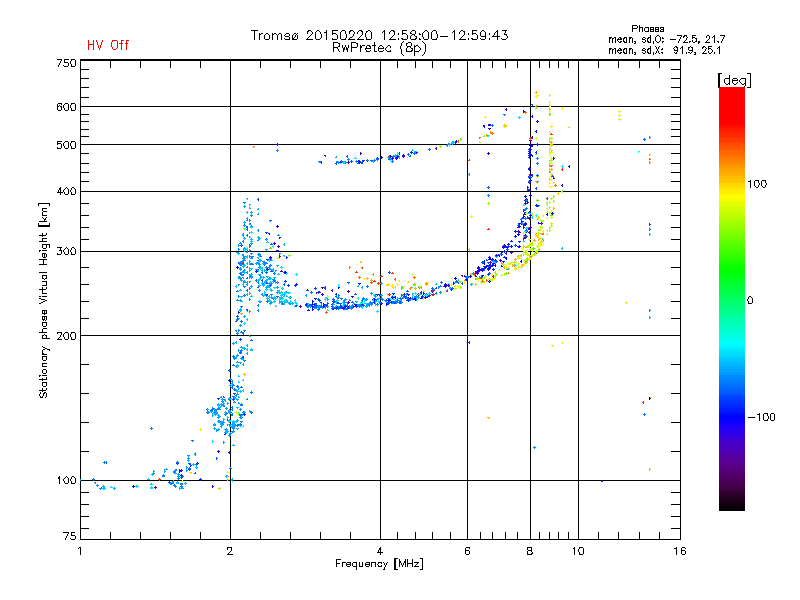Click the 'mean, sd,X: 91.9, 25.1' line
The height and width of the screenshot is (600, 800).
click(x=664, y=50)
